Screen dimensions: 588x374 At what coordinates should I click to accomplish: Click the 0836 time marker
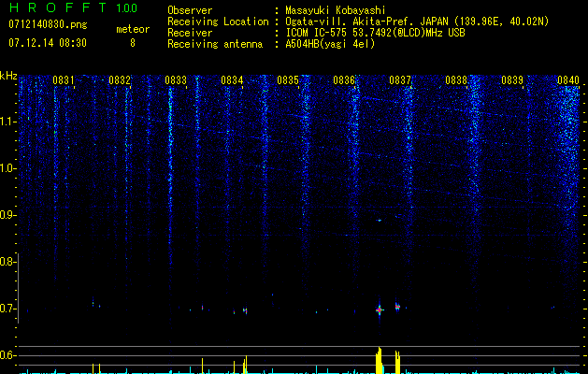click(x=344, y=80)
